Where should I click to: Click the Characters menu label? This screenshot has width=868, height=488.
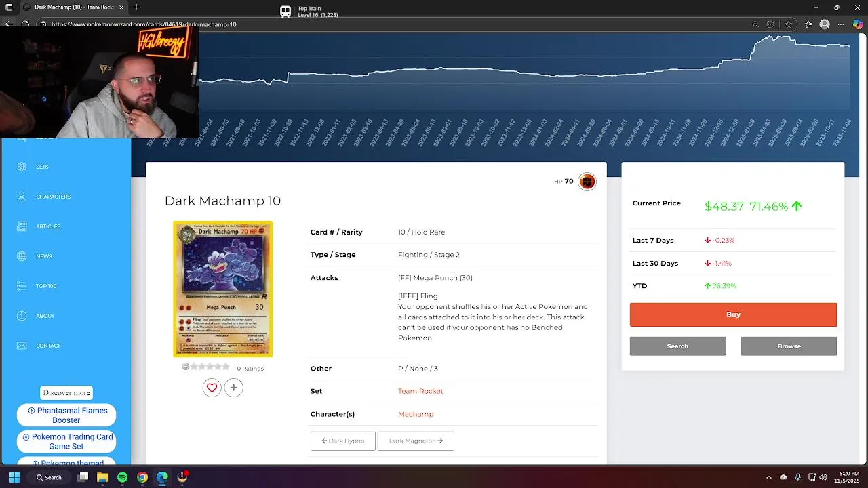(54, 197)
